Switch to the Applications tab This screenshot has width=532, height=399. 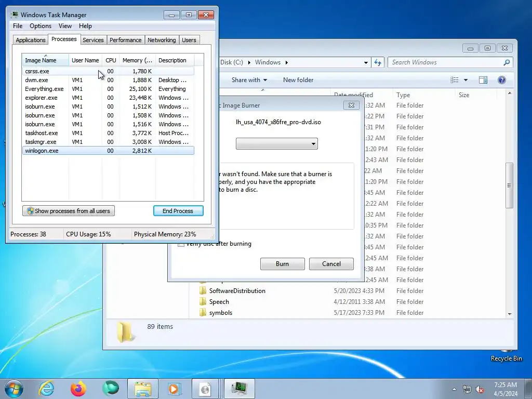click(x=31, y=40)
